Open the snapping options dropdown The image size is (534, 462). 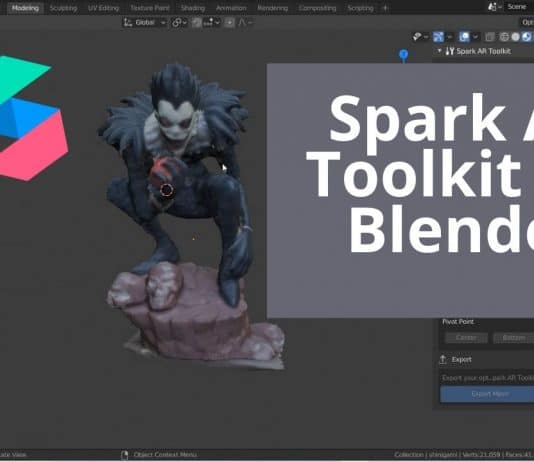click(x=211, y=23)
